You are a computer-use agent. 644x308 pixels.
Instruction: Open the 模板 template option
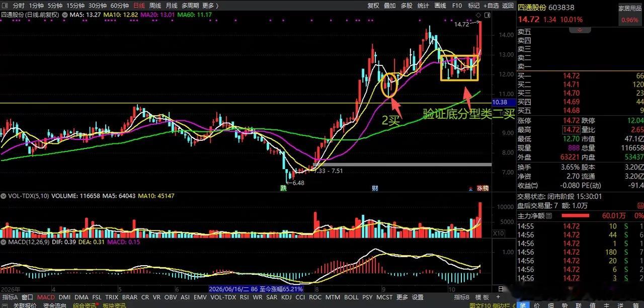click(482, 297)
